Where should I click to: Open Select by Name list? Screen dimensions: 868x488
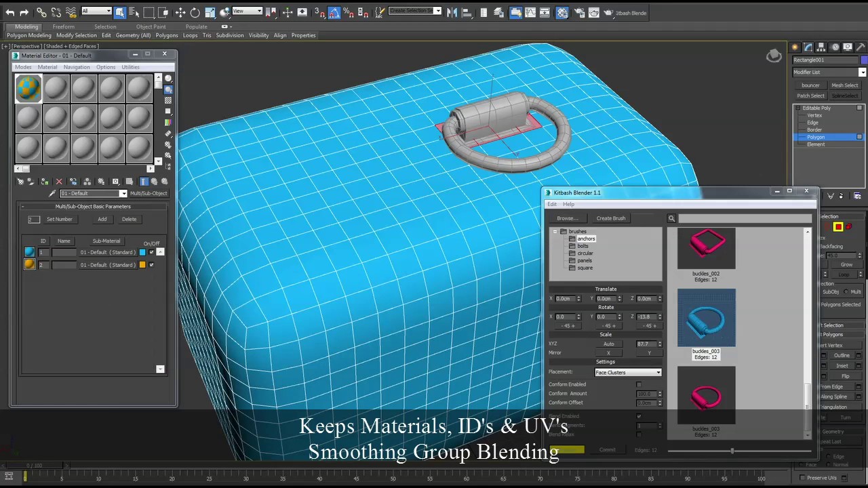tap(134, 12)
